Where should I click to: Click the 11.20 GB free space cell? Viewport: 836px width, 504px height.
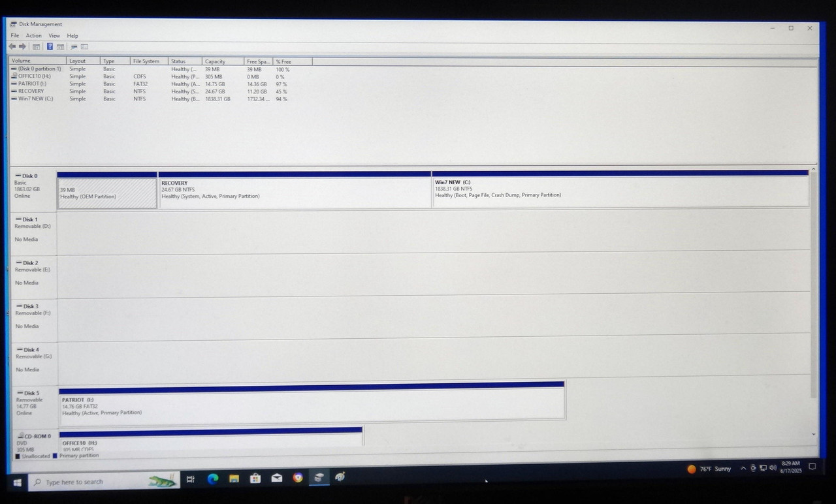pyautogui.click(x=257, y=91)
